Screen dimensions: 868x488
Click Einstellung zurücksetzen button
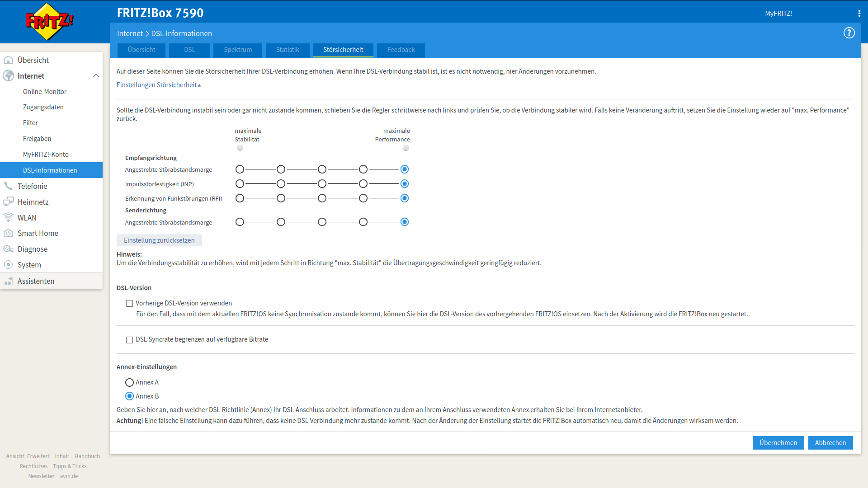(159, 240)
